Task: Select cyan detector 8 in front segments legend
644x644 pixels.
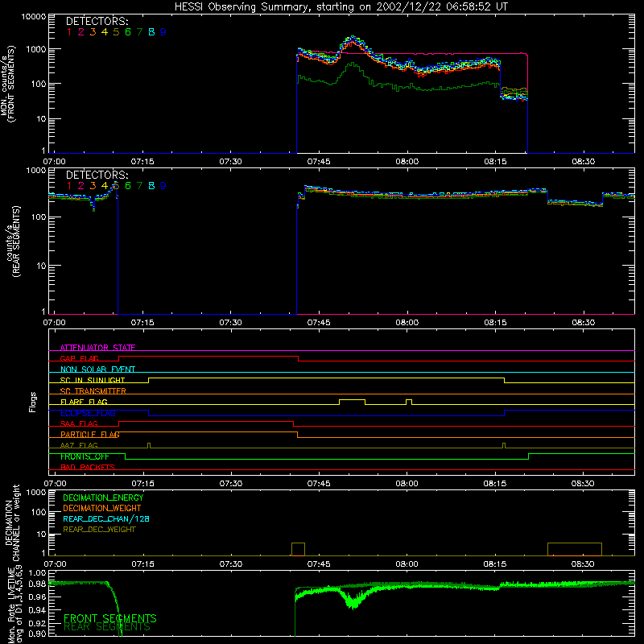Action: click(x=151, y=32)
